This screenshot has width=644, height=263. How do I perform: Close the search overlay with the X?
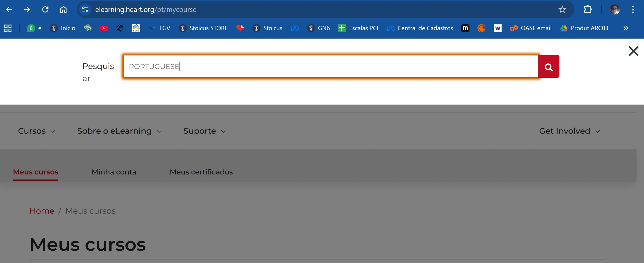(x=633, y=51)
